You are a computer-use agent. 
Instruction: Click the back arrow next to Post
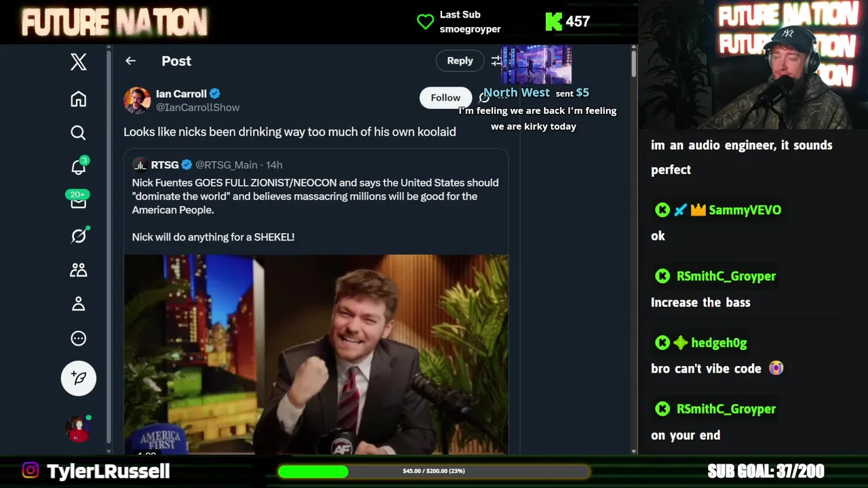(x=131, y=61)
